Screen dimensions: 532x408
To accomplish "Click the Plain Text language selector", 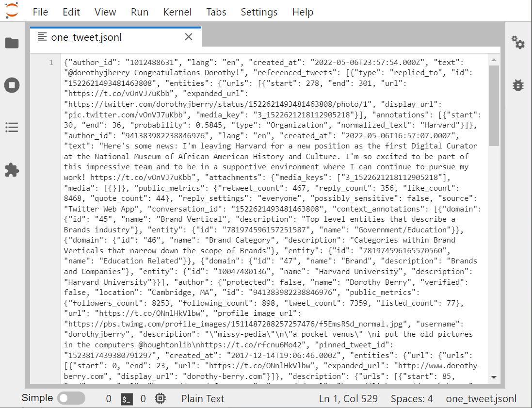I will [203, 398].
